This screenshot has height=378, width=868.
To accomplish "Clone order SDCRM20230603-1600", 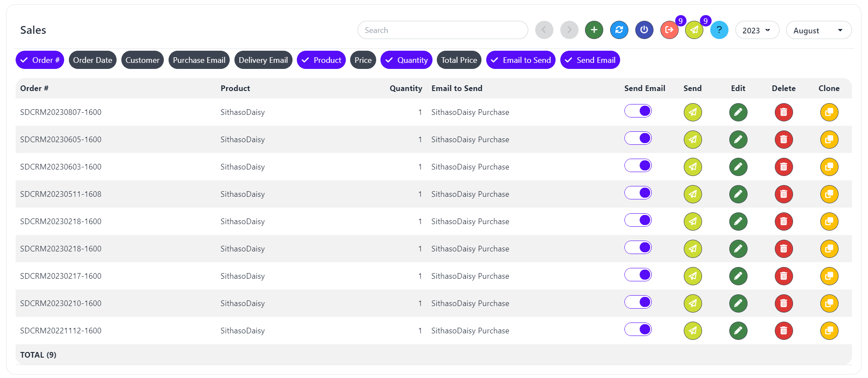I will (829, 167).
